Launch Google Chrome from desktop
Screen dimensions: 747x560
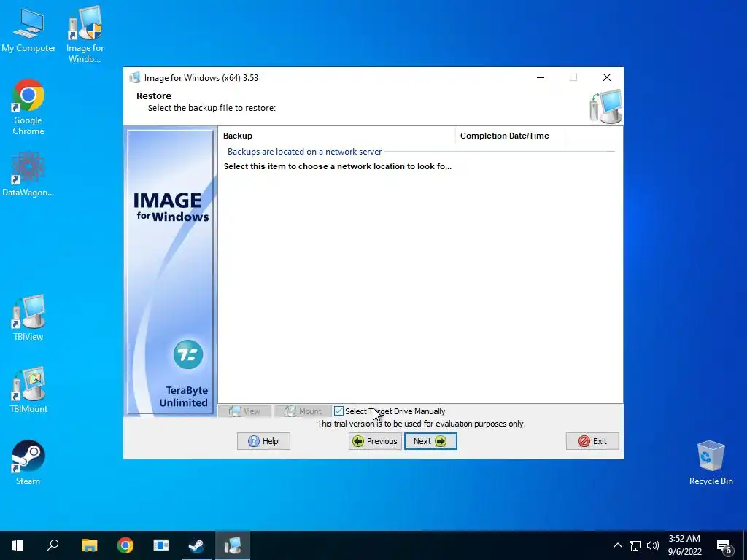tap(28, 108)
